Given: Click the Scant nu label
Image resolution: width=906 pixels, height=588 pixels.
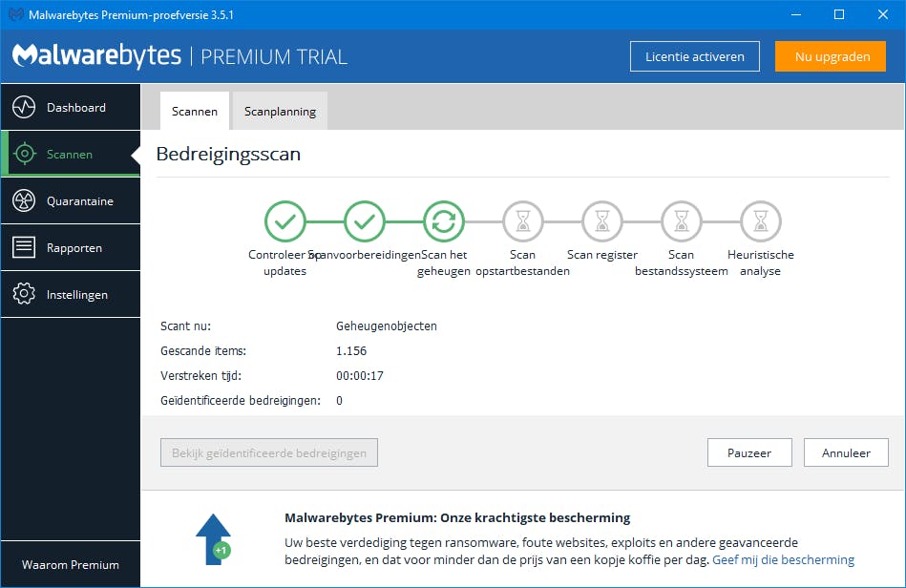Looking at the screenshot, I should click(x=185, y=326).
